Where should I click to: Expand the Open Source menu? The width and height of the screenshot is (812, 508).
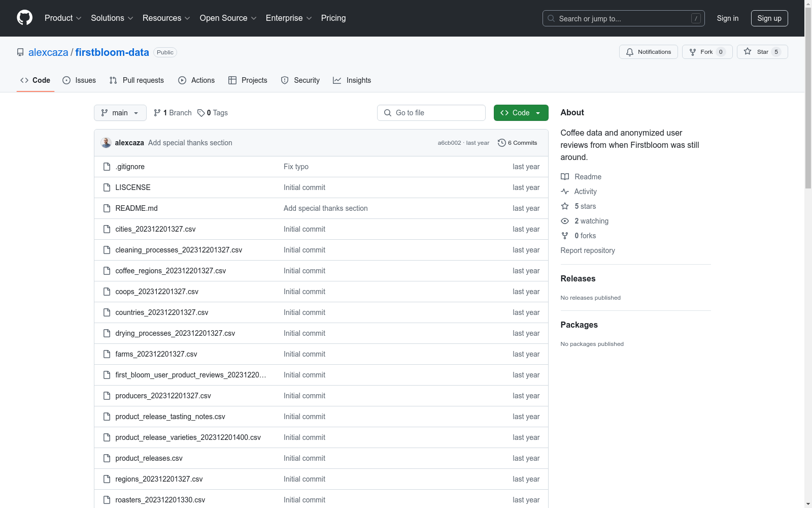pos(228,18)
